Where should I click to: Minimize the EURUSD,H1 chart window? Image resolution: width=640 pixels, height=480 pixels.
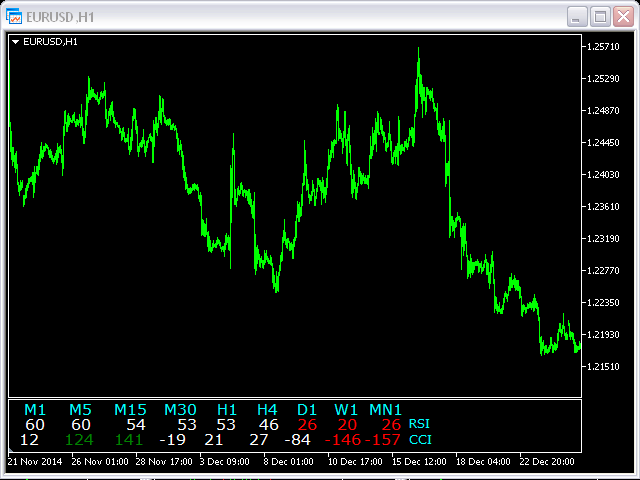[578, 17]
